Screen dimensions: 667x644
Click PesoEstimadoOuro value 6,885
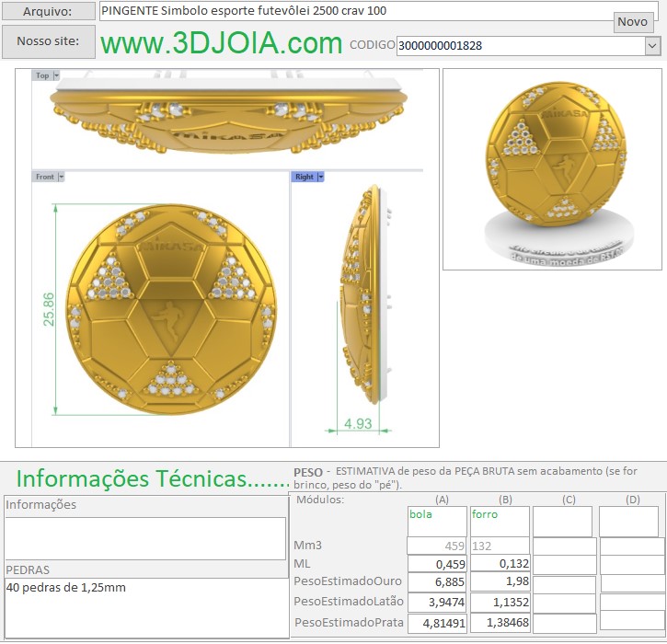pyautogui.click(x=437, y=583)
